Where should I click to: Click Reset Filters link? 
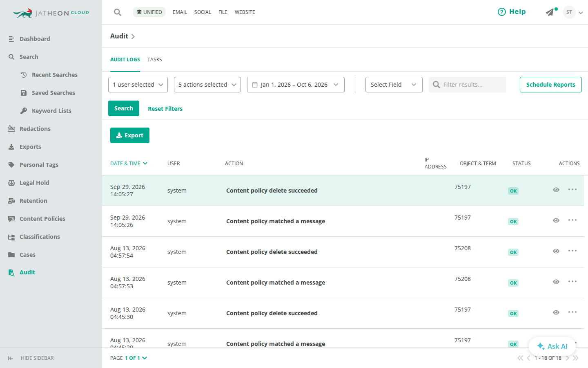click(165, 109)
